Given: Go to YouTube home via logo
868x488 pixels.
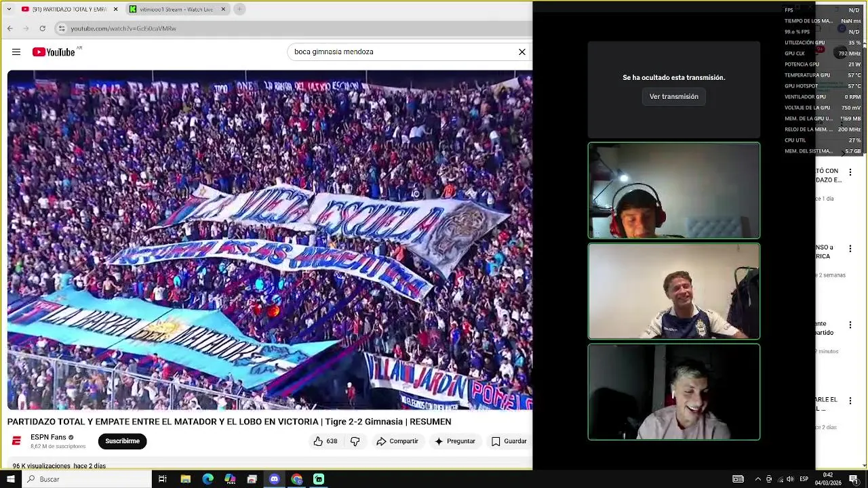Looking at the screenshot, I should [x=54, y=52].
